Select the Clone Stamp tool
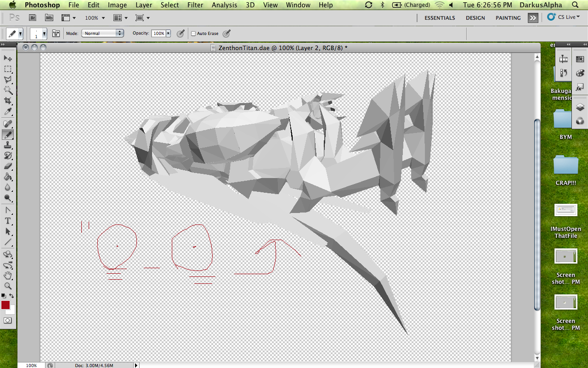588x368 pixels. [8, 145]
